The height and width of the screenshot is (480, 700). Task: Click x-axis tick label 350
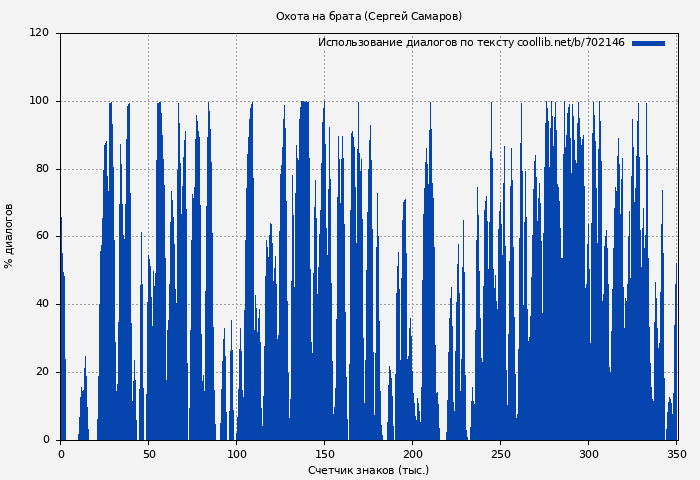[x=676, y=454]
